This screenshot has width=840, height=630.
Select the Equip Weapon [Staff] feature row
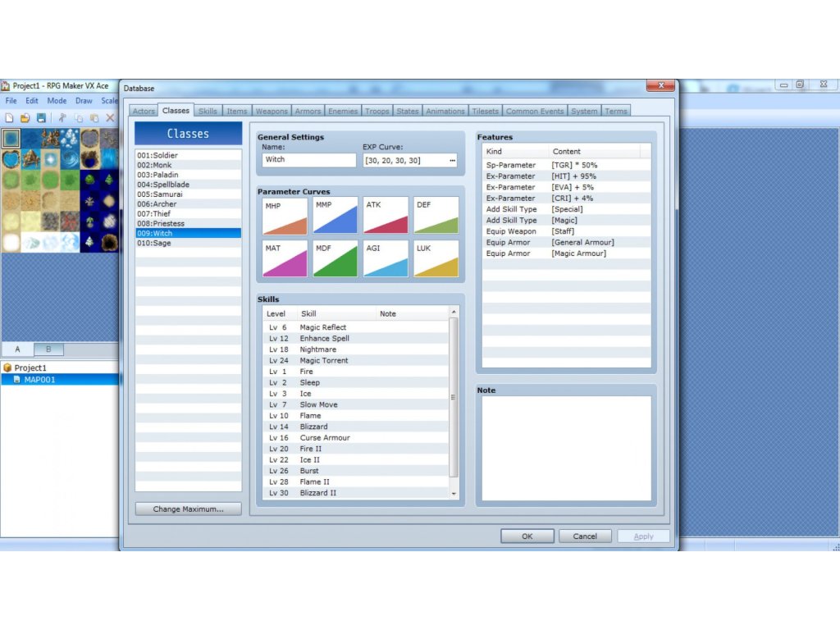566,231
